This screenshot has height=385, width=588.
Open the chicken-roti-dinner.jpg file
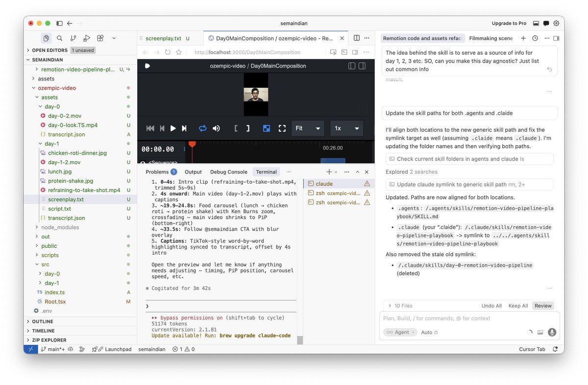tap(77, 153)
